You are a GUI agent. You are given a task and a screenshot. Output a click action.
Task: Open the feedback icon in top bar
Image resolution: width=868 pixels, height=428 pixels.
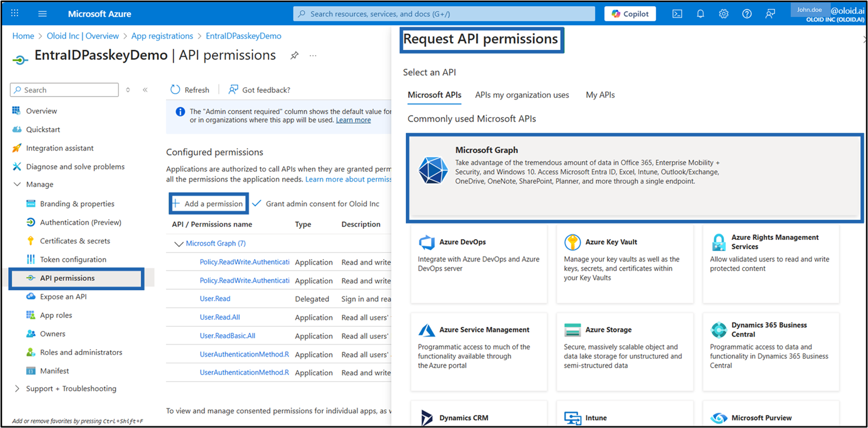pyautogui.click(x=770, y=14)
